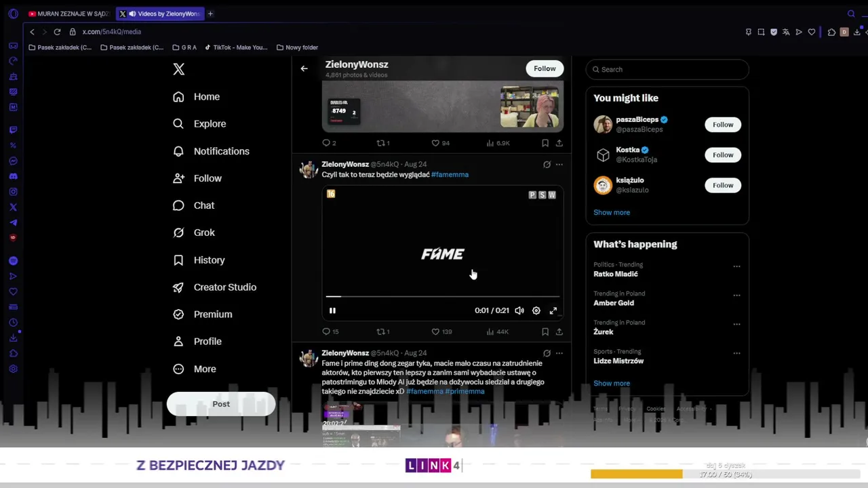
Task: Open more options on the "Fame i prime" post
Action: tap(559, 353)
